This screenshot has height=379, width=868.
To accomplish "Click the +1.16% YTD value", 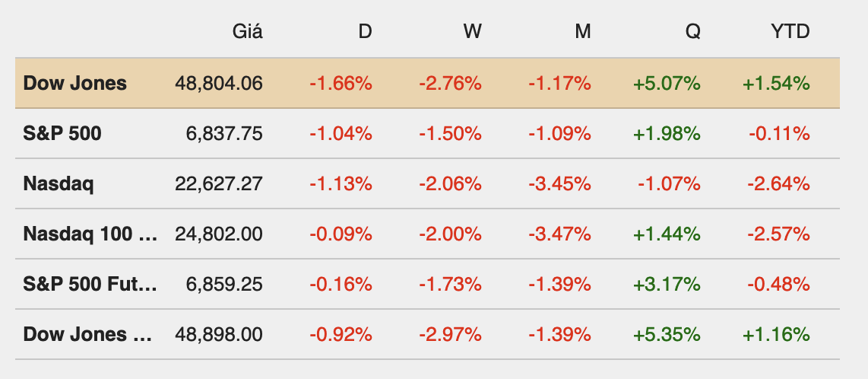I will [776, 334].
